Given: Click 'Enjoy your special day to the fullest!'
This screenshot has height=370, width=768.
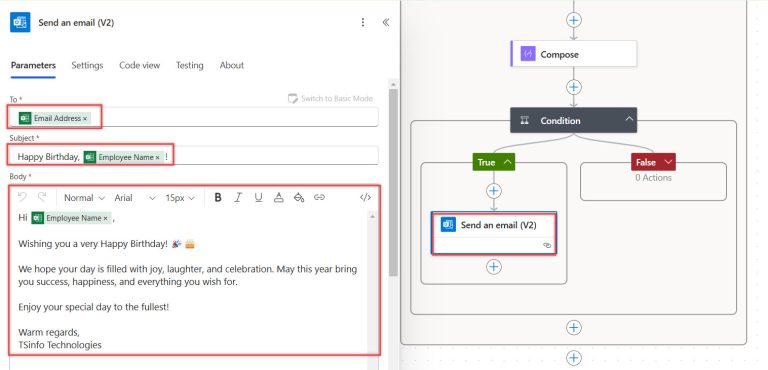Looking at the screenshot, I should [x=94, y=307].
